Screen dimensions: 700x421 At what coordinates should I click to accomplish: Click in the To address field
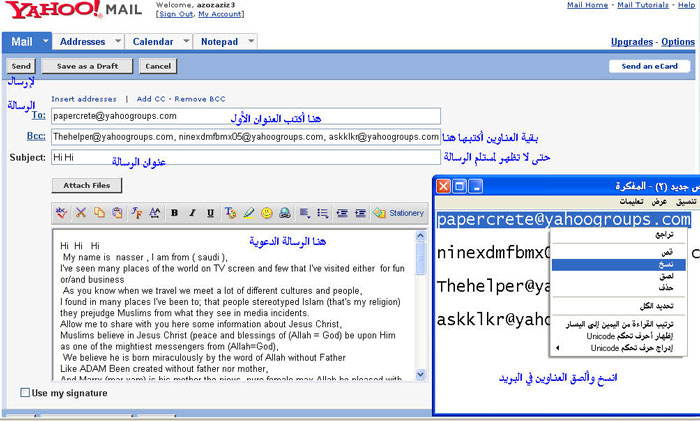point(246,116)
